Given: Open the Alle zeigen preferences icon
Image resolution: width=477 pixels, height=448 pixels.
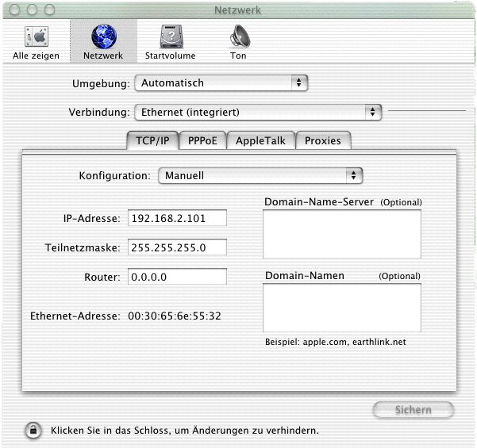Looking at the screenshot, I should (37, 36).
